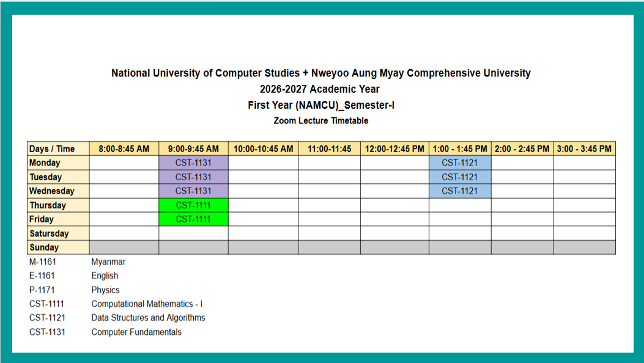Click Monday's blue CST-1121 cell

tap(460, 163)
